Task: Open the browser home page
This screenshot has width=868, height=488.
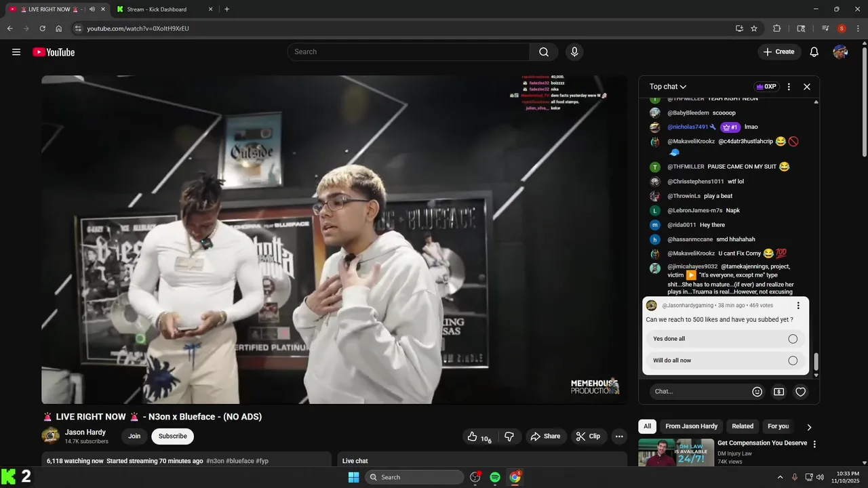Action: pos(59,28)
